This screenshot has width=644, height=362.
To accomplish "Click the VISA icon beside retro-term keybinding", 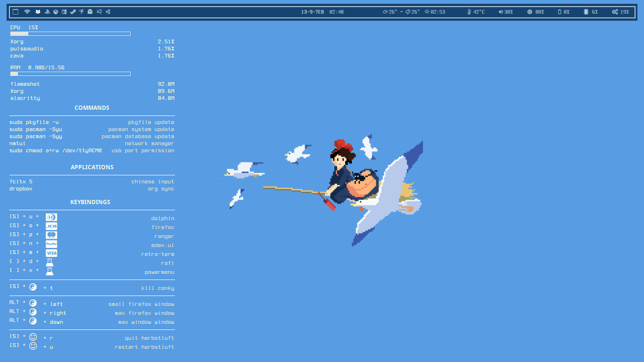I will pos(51,253).
